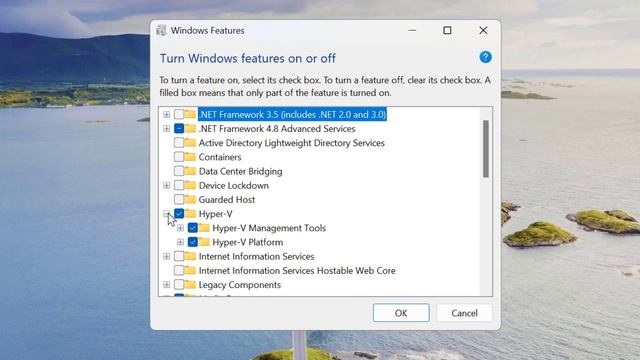Select the Containers label
This screenshot has height=360, width=640.
pos(220,157)
